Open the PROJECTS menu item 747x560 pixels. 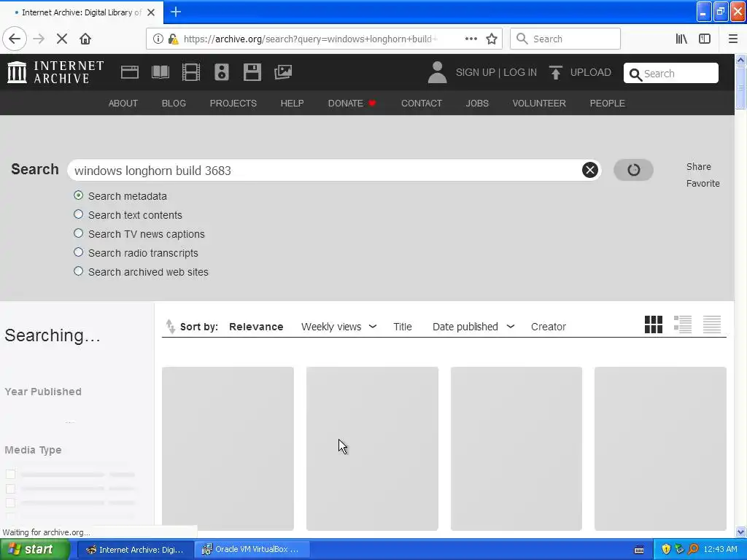click(x=233, y=103)
